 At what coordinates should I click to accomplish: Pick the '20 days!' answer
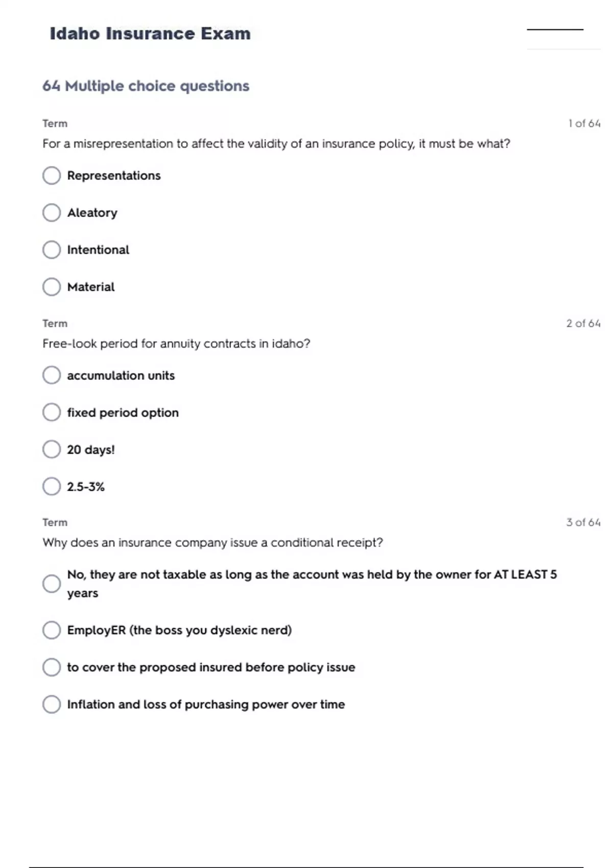point(52,450)
